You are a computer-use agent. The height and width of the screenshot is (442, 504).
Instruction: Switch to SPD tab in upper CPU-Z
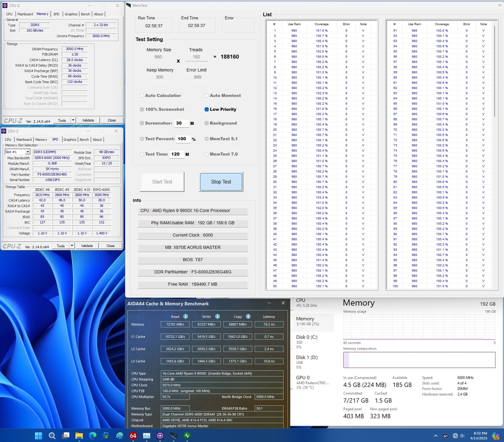[x=56, y=14]
